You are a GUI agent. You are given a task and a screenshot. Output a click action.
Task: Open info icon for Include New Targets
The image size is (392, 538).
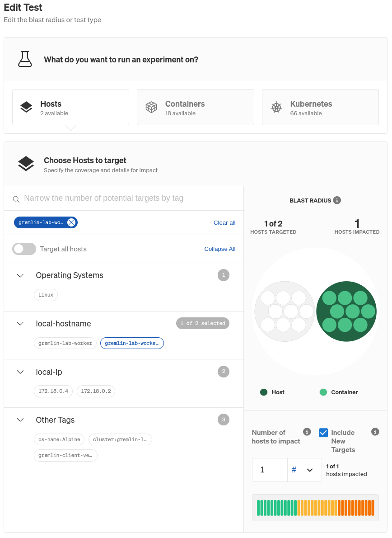click(x=375, y=432)
